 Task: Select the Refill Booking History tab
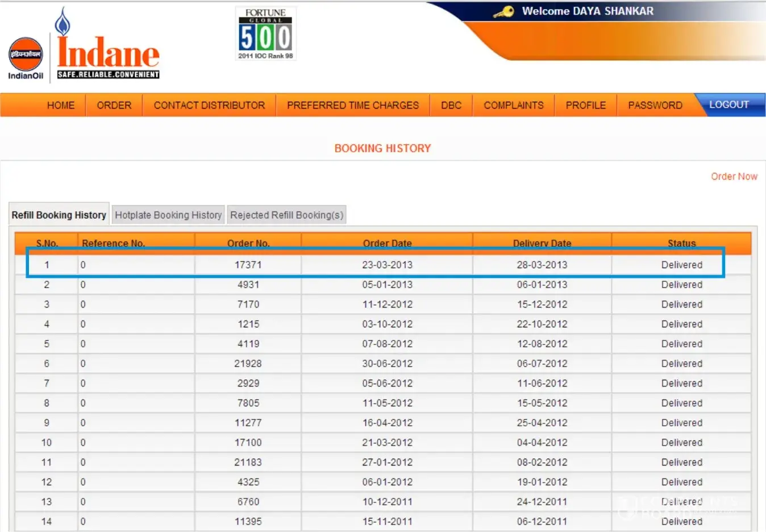click(x=59, y=215)
